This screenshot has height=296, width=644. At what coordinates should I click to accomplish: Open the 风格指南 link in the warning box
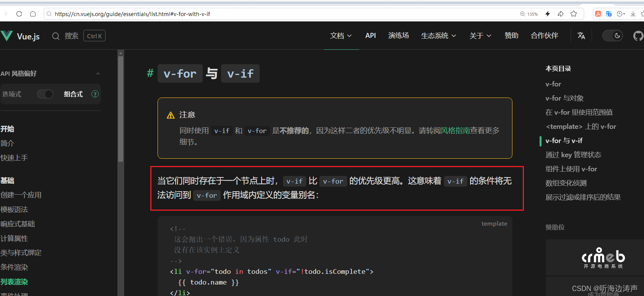455,130
